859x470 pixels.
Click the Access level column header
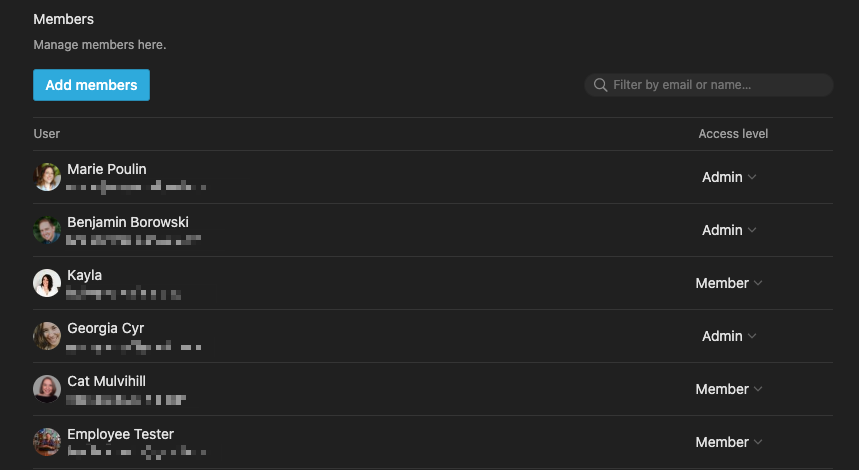tap(733, 134)
